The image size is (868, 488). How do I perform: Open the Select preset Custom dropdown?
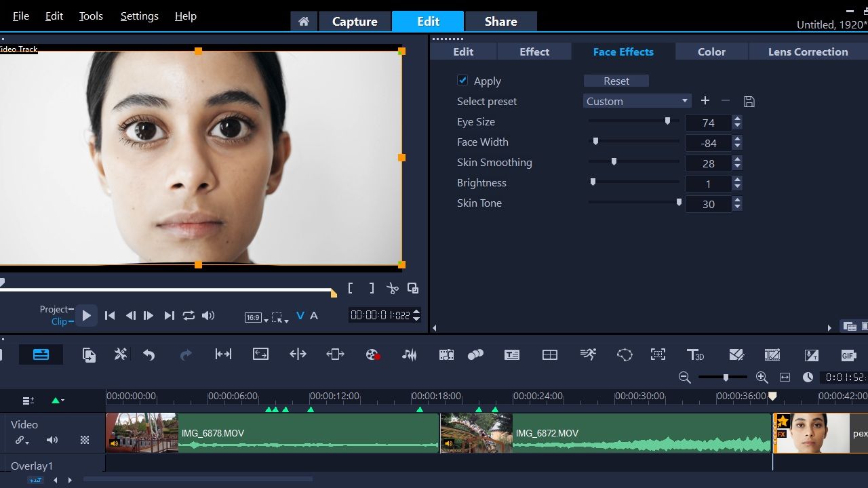637,101
